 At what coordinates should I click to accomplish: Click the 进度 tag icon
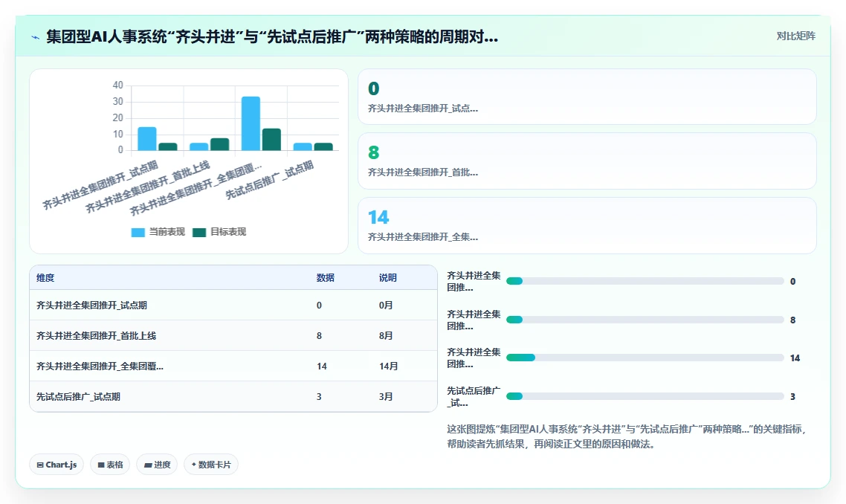click(x=148, y=465)
